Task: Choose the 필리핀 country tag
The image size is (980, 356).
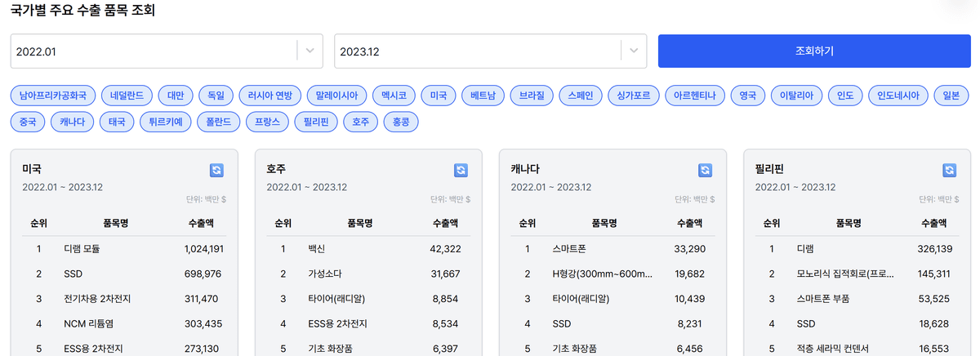Action: click(318, 122)
